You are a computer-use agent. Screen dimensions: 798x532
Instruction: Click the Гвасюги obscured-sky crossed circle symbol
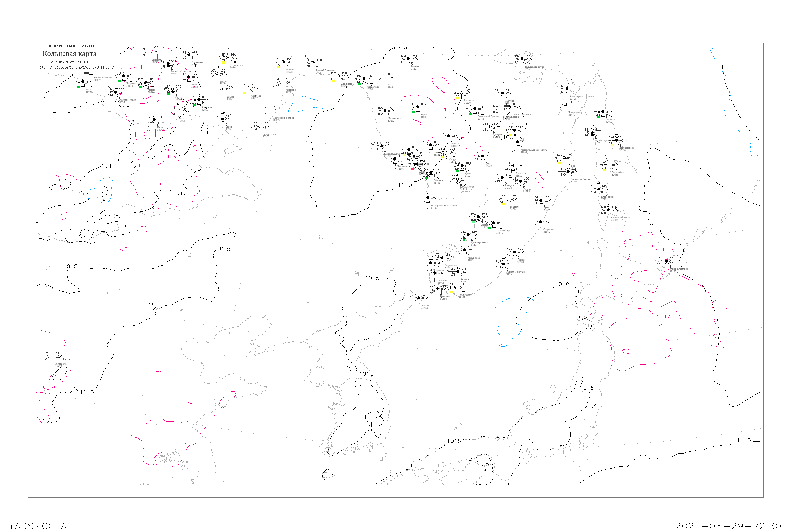508,199
